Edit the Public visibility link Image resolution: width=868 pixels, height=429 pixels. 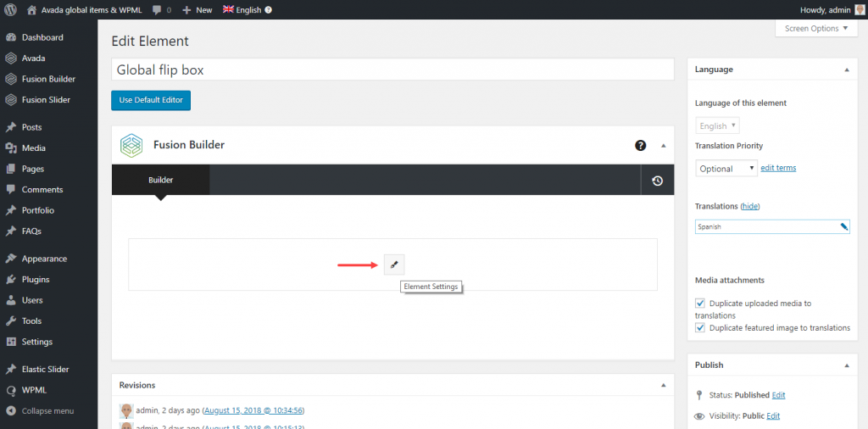773,415
